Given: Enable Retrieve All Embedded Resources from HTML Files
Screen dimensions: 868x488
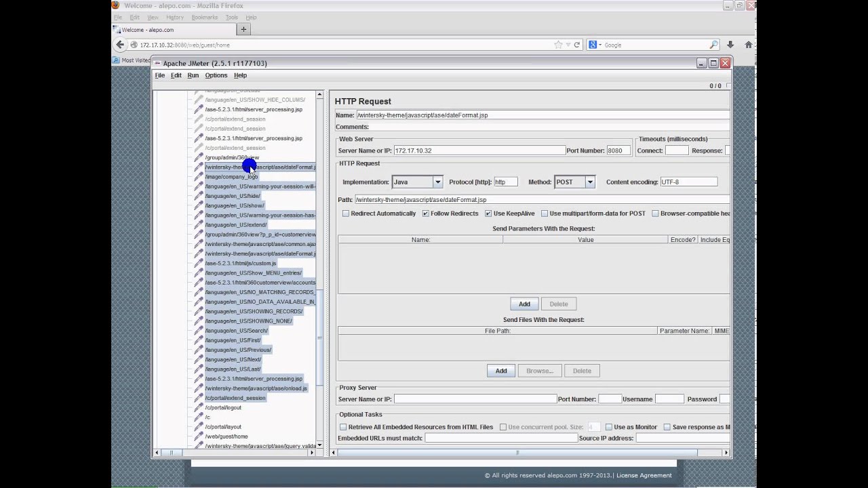Looking at the screenshot, I should point(343,427).
